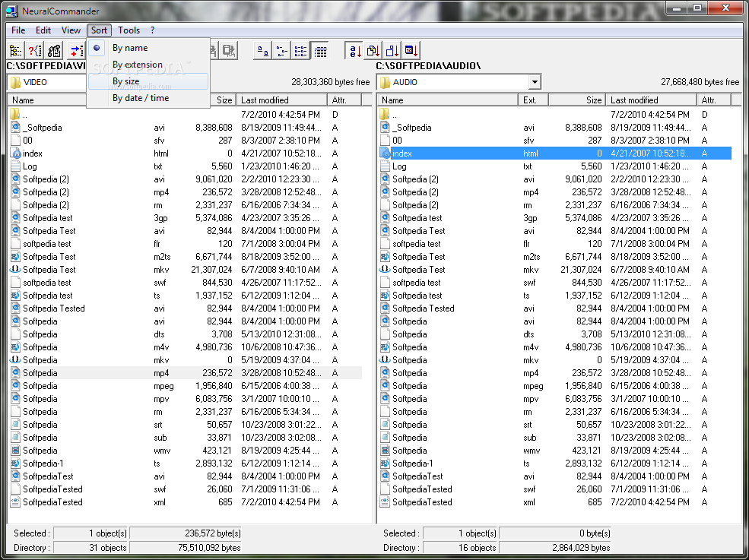Click the index html file icon in VIDEO pane

[x=15, y=153]
